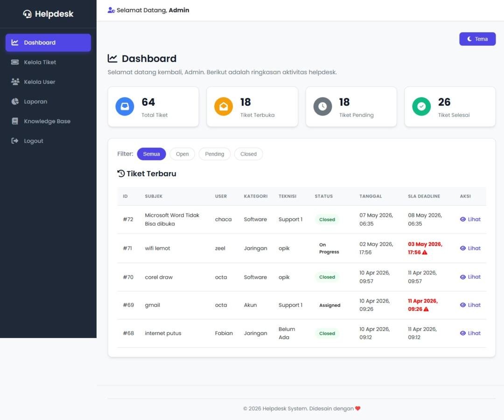Screen dimensions: 504x420
Task: Click the TEKNISI column header
Action: click(287, 196)
